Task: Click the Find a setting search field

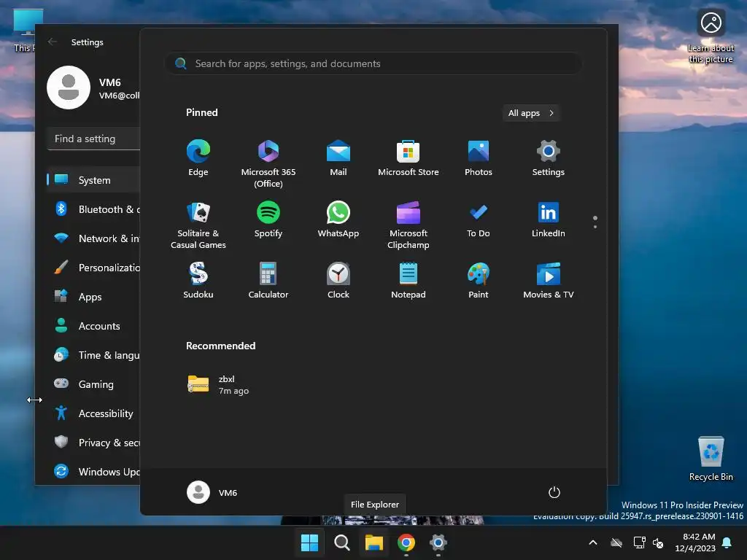Action: [x=94, y=139]
